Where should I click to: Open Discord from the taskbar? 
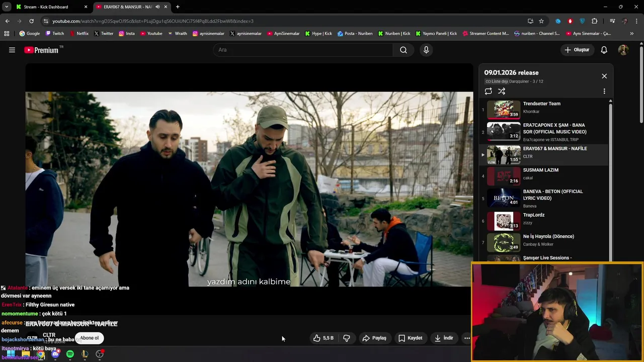55,354
